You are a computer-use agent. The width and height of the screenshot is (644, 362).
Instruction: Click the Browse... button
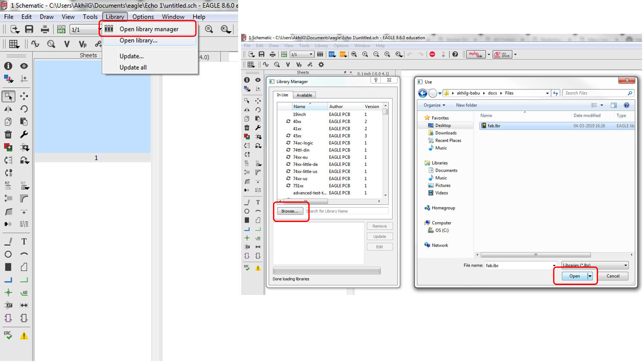[290, 211]
